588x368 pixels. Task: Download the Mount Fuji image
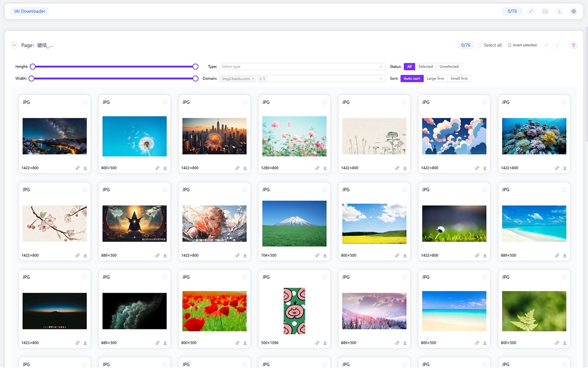pyautogui.click(x=325, y=255)
